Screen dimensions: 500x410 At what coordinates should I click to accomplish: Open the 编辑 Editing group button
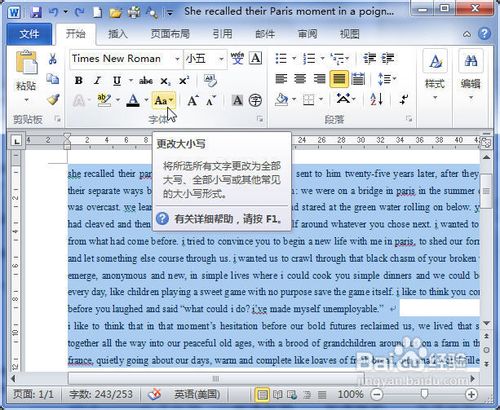click(471, 76)
